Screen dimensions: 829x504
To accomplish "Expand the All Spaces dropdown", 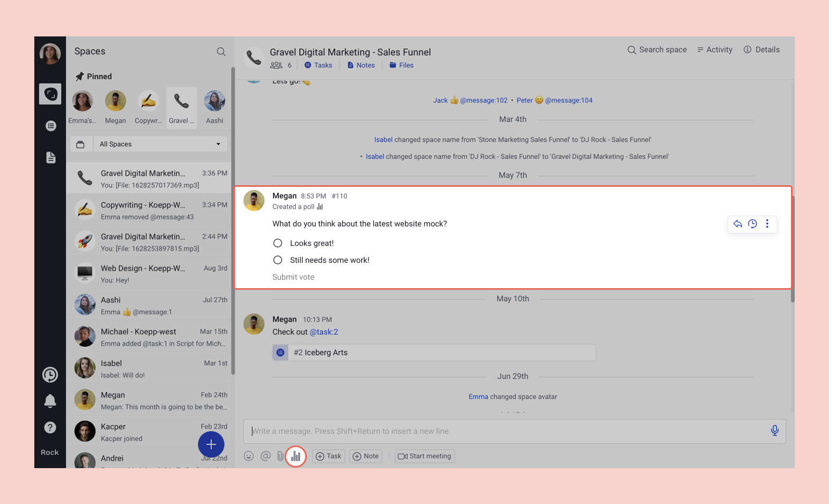I will pos(159,144).
